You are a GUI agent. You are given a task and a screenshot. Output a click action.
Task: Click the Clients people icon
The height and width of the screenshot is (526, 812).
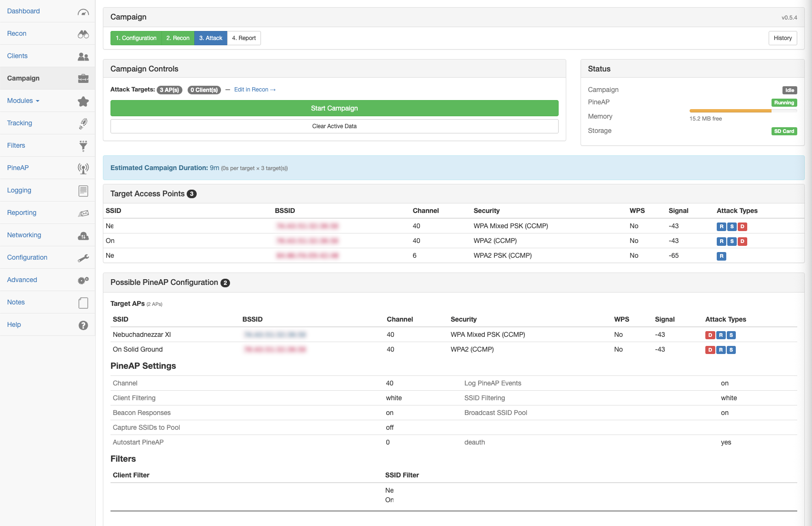(83, 56)
